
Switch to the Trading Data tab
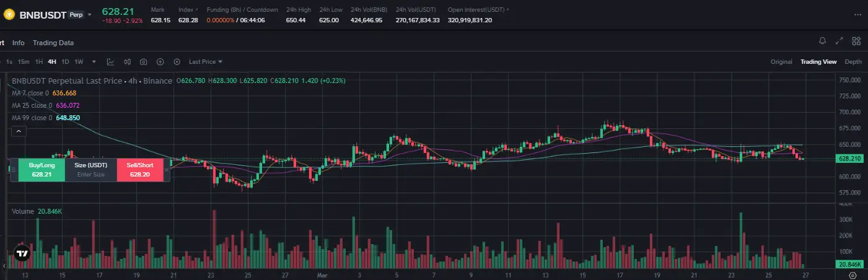click(x=53, y=43)
